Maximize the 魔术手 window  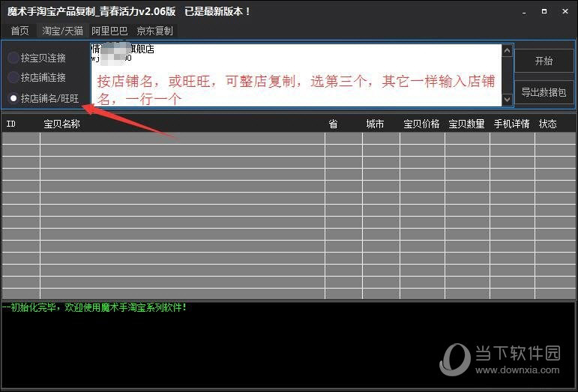(x=544, y=12)
